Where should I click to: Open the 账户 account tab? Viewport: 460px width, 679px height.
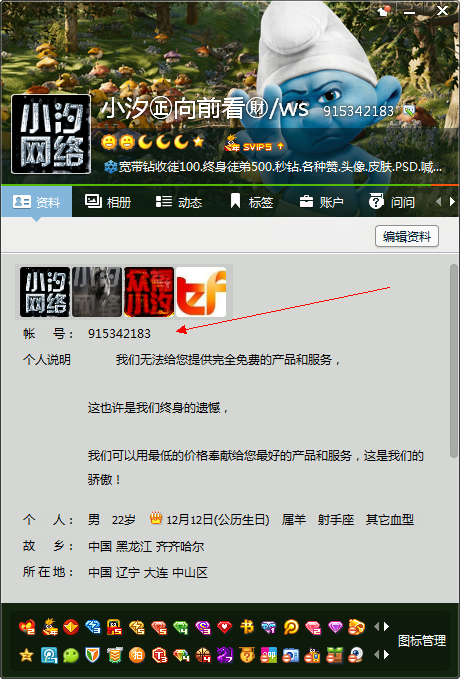click(322, 202)
